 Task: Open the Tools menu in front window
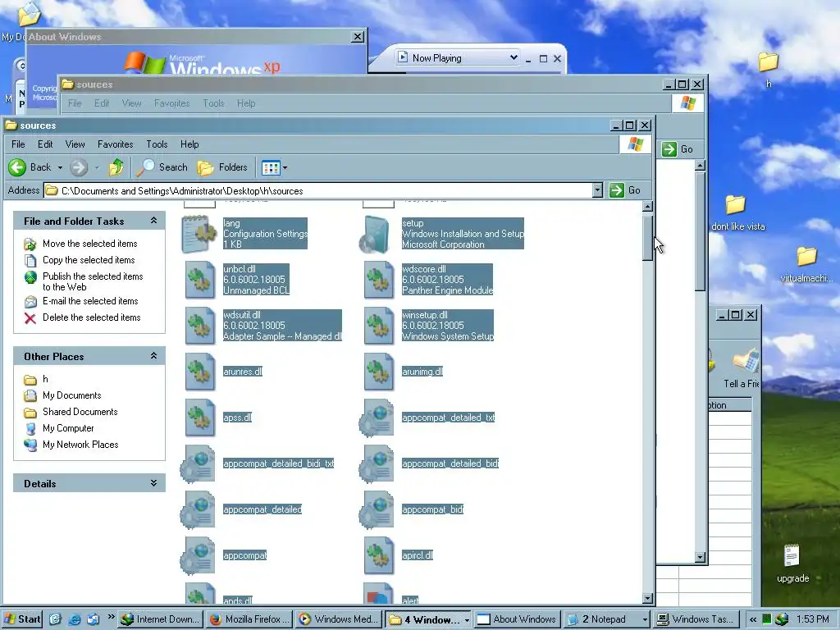click(157, 144)
